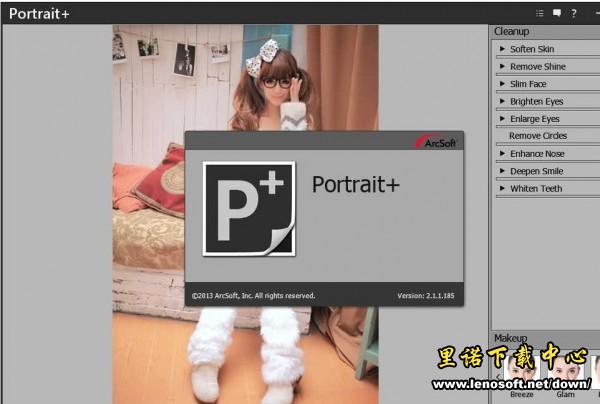Screen dimensions: 600x404
Task: Click the Cleanup panel header
Action: (x=545, y=31)
